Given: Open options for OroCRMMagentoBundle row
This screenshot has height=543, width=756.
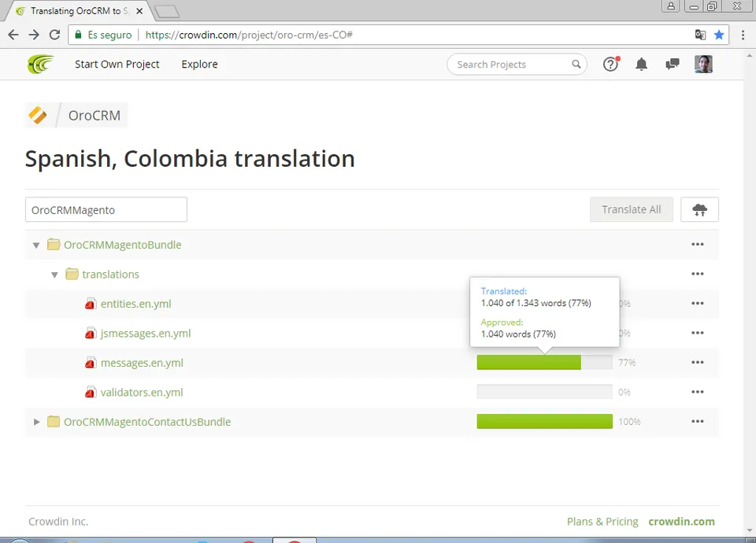Looking at the screenshot, I should [x=698, y=244].
